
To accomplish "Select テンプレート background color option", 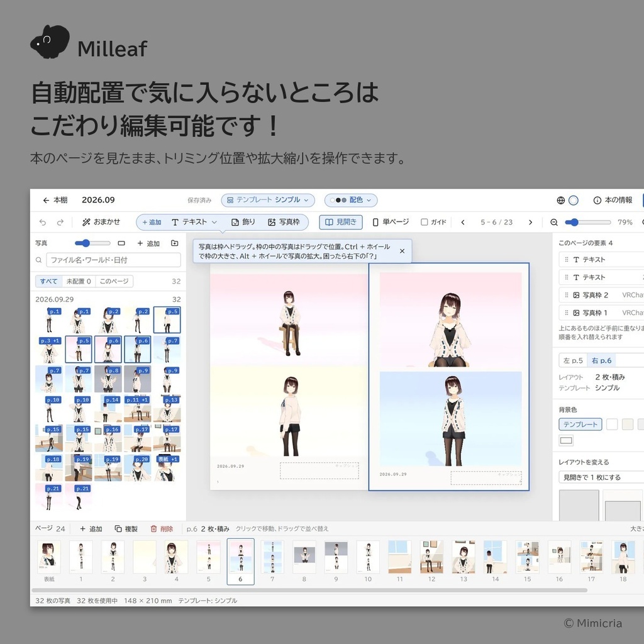I will point(580,425).
